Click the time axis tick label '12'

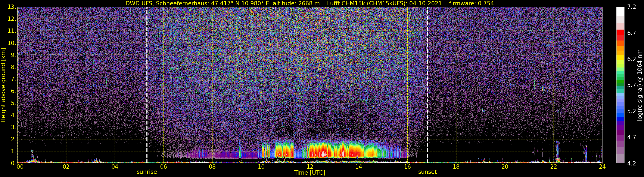[x=310, y=167]
